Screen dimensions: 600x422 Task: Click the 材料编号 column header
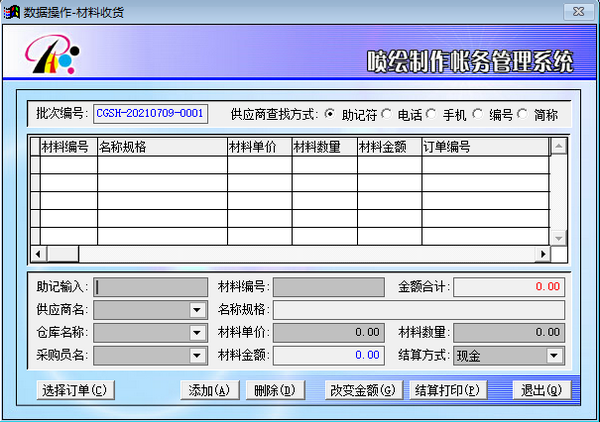67,147
